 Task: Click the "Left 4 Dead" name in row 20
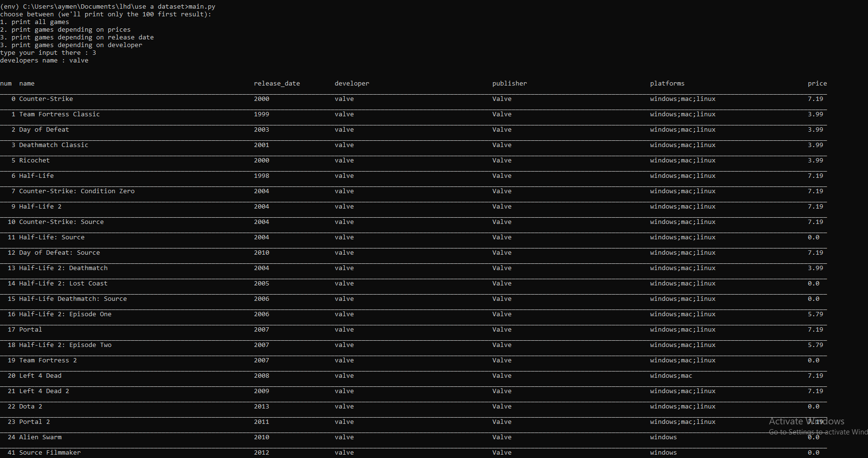pos(40,375)
